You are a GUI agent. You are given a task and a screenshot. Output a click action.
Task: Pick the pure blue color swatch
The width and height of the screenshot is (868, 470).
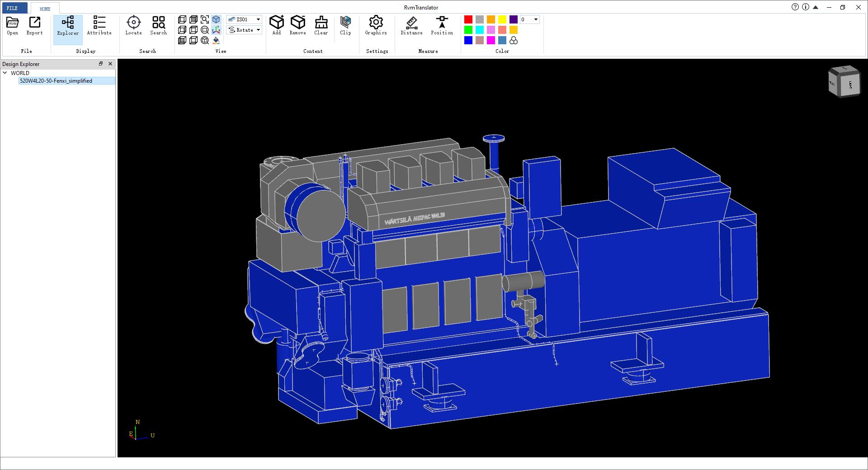tap(468, 40)
